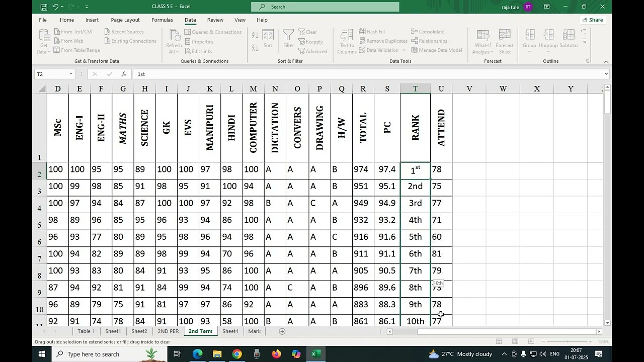Image resolution: width=644 pixels, height=362 pixels.
Task: Click the Remove Duplicates button
Action: click(383, 41)
